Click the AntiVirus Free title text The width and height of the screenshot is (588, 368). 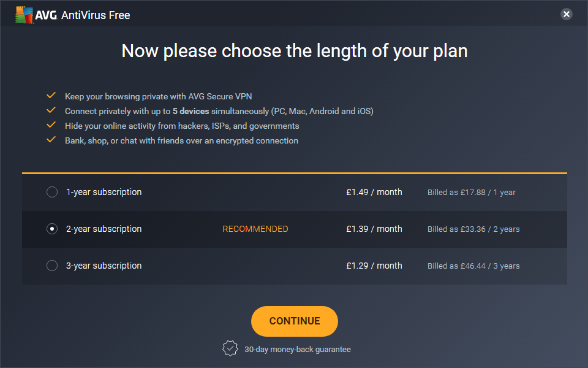click(x=96, y=15)
